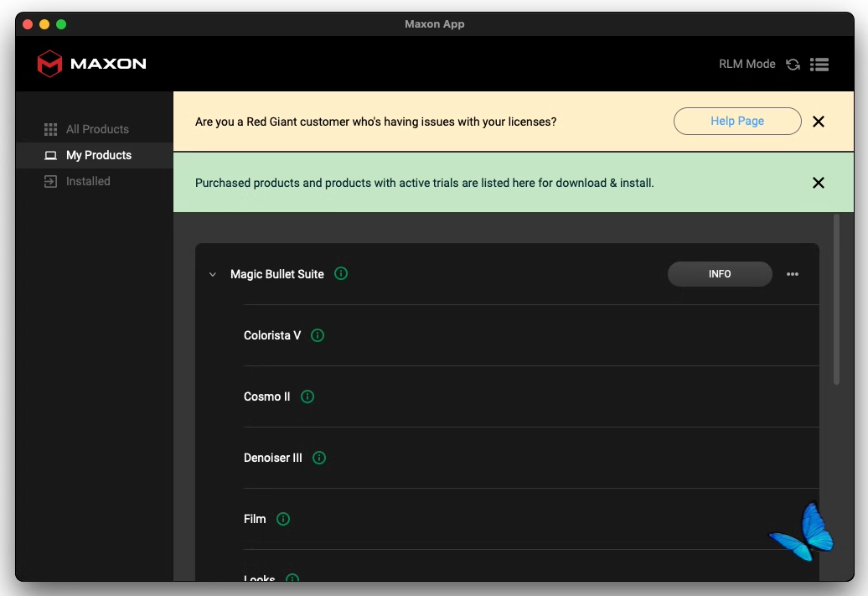Viewport: 868px width, 596px height.
Task: Select My Products in sidebar
Action: (98, 155)
